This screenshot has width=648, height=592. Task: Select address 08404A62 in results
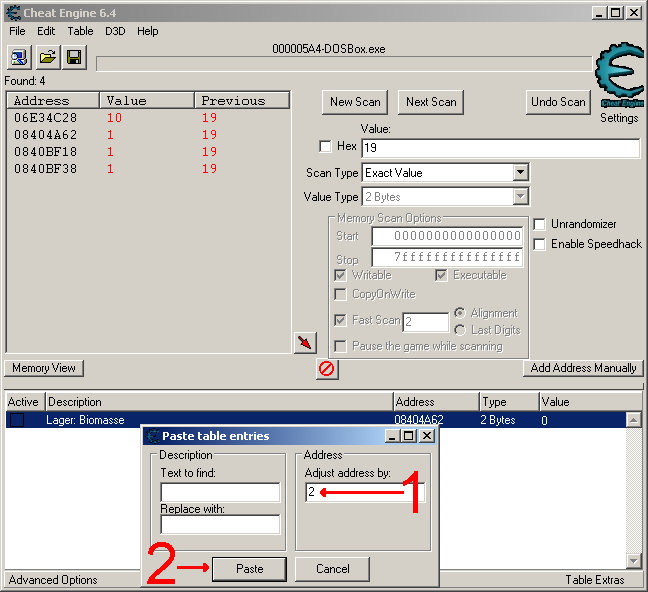45,135
